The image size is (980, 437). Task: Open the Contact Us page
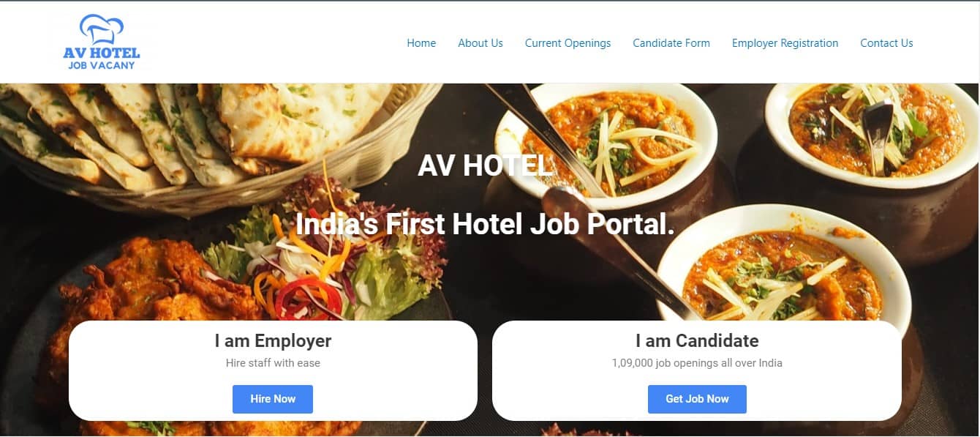886,43
